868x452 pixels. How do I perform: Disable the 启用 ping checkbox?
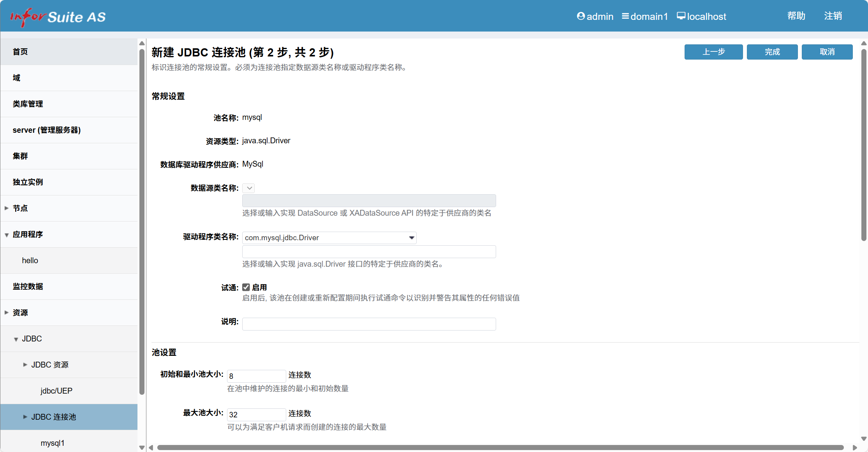click(246, 287)
